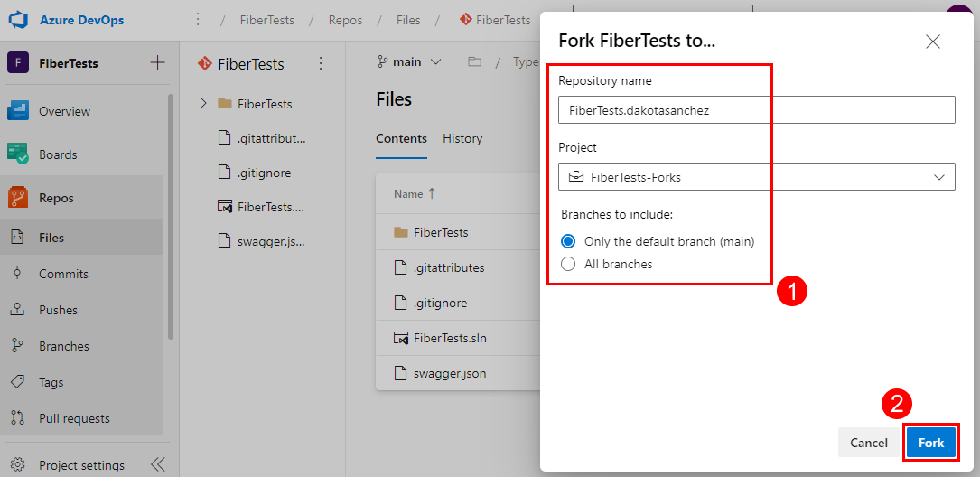Select Only the default branch (main) option

tap(568, 241)
